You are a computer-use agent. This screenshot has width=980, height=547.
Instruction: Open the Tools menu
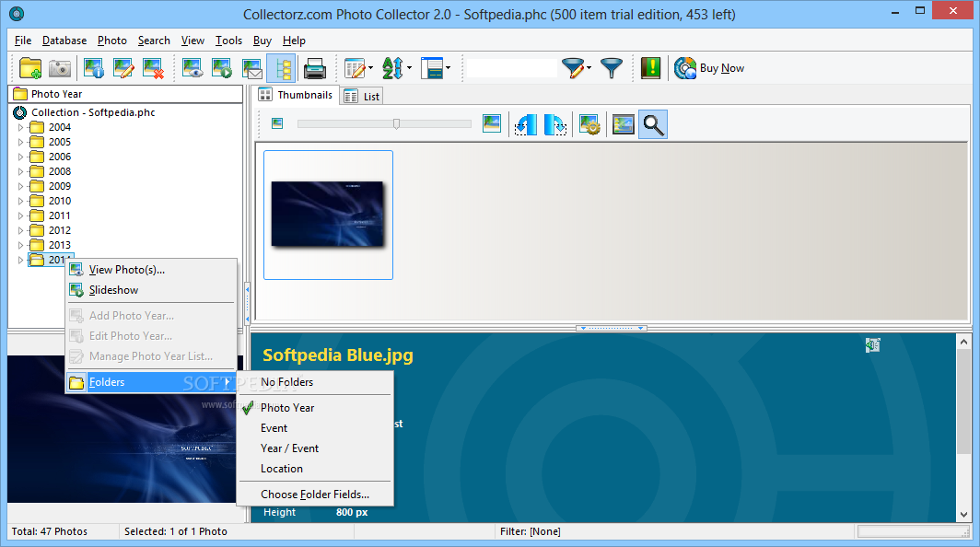coord(228,41)
